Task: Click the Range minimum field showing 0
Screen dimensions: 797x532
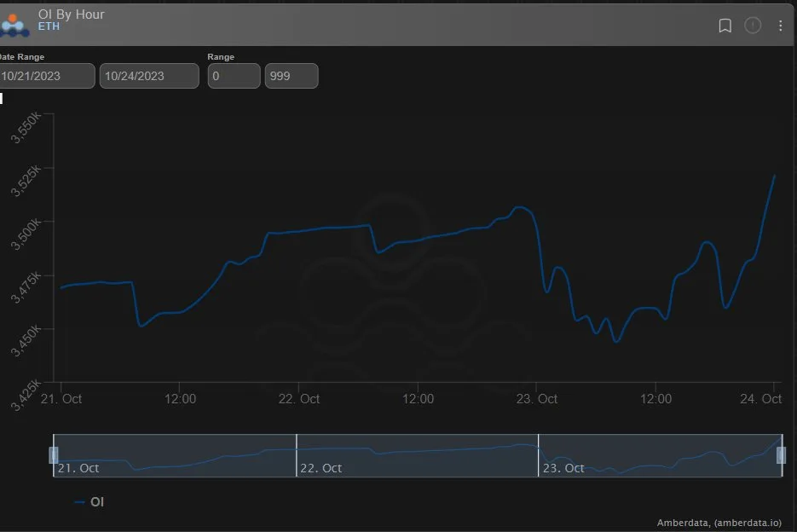Action: 234,76
